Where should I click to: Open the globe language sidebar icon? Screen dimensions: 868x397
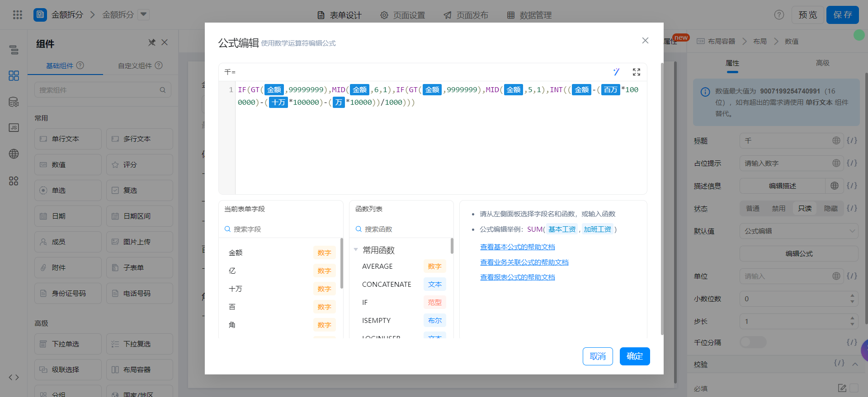click(14, 154)
